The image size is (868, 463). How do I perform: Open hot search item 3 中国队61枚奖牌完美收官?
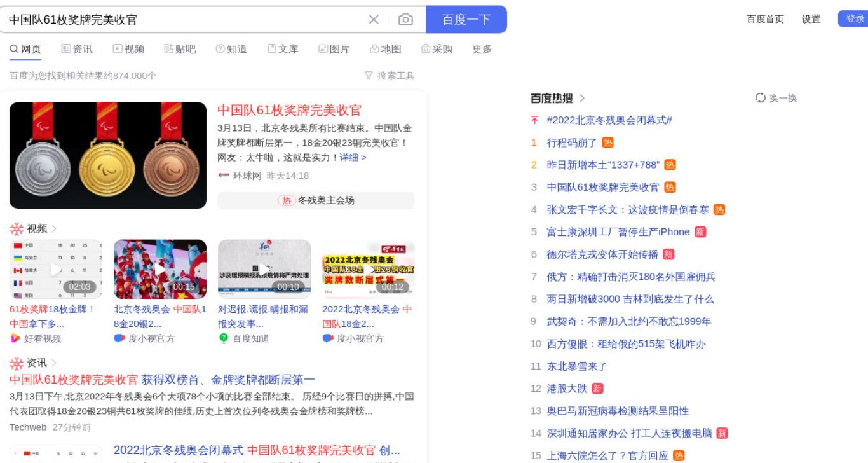coord(603,187)
